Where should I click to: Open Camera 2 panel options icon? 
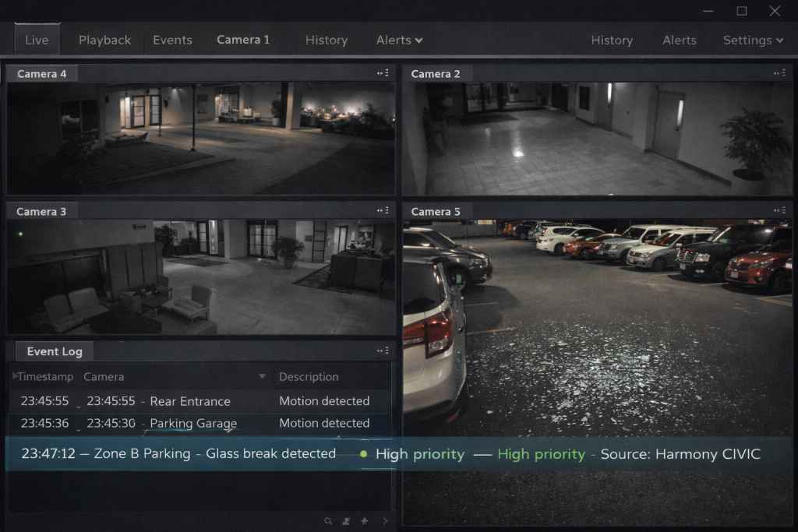click(x=779, y=72)
